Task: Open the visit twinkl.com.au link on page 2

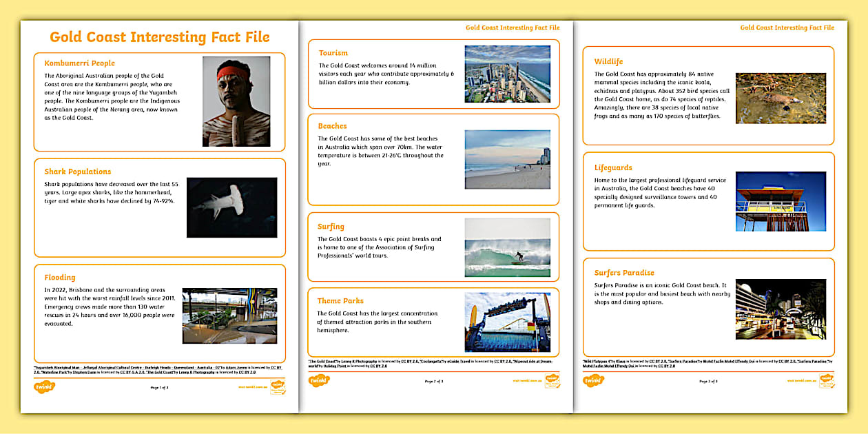Action: pyautogui.click(x=526, y=380)
